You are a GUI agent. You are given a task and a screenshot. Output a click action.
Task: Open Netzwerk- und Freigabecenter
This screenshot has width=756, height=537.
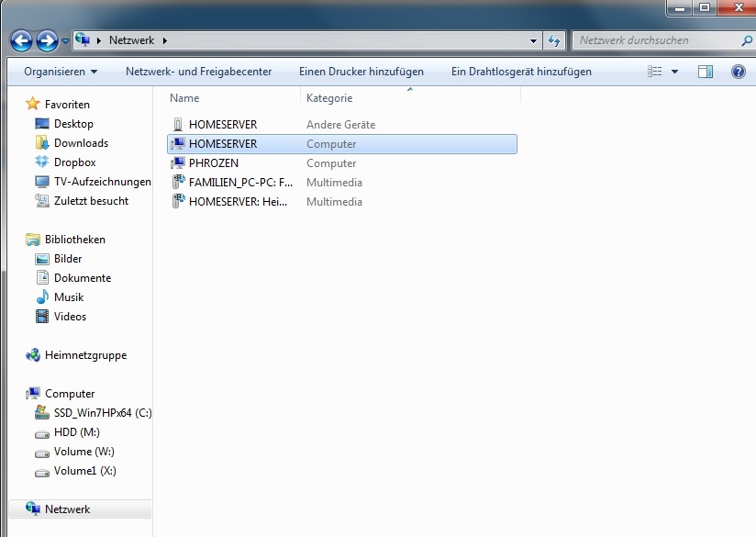coord(199,72)
